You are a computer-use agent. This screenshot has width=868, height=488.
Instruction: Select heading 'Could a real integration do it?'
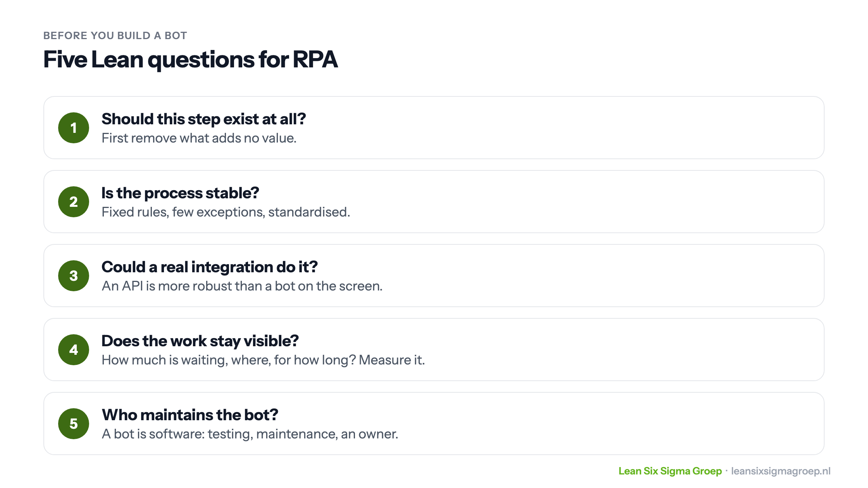(210, 267)
